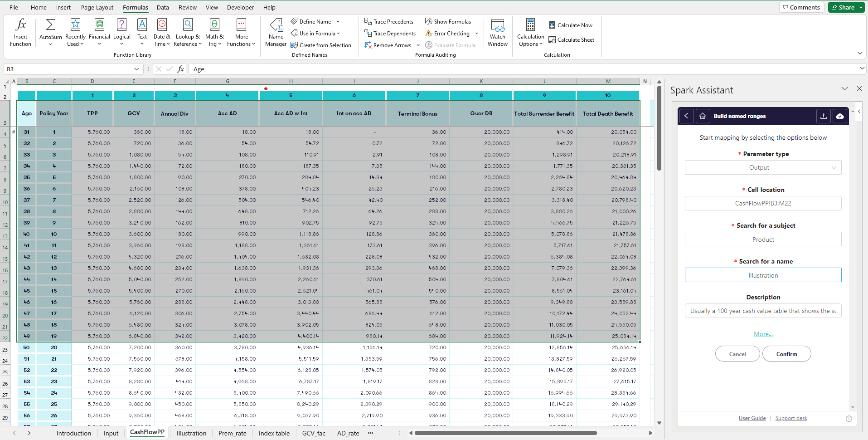The image size is (868, 440).
Task: Toggle Show Formulas
Action: coord(448,22)
